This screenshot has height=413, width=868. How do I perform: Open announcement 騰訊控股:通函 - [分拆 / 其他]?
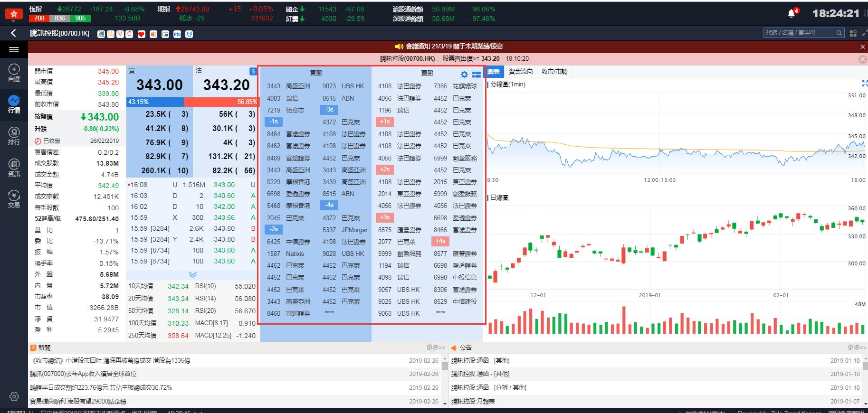[x=489, y=388]
